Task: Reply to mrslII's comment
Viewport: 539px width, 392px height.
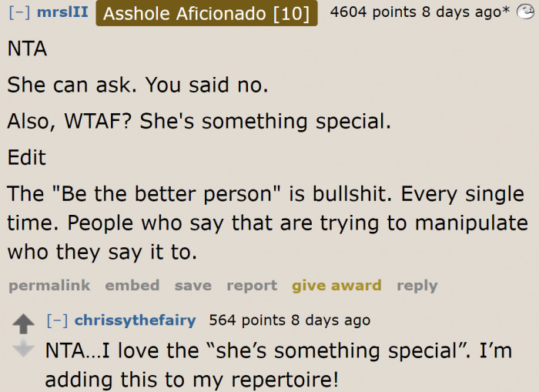Action: pyautogui.click(x=417, y=286)
